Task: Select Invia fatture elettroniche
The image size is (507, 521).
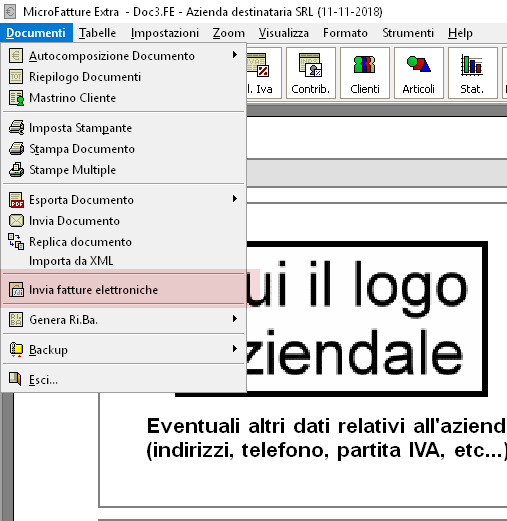Action: click(x=124, y=290)
